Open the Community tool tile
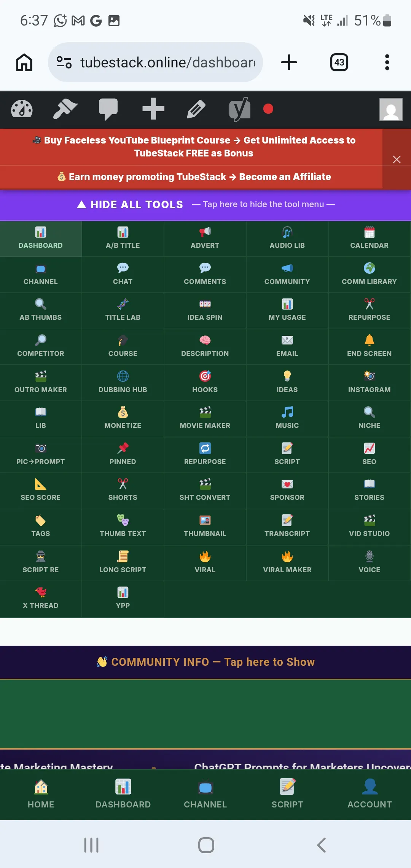The height and width of the screenshot is (868, 411). pos(287,275)
